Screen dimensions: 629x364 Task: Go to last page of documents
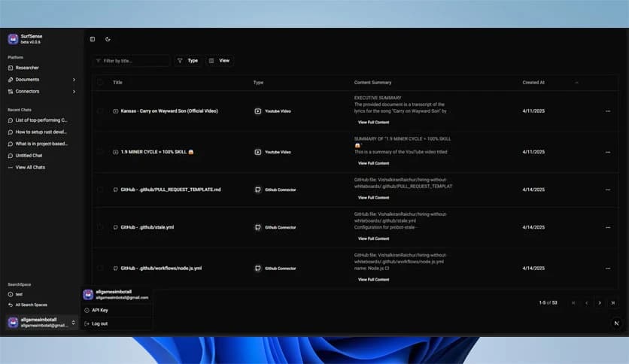613,302
